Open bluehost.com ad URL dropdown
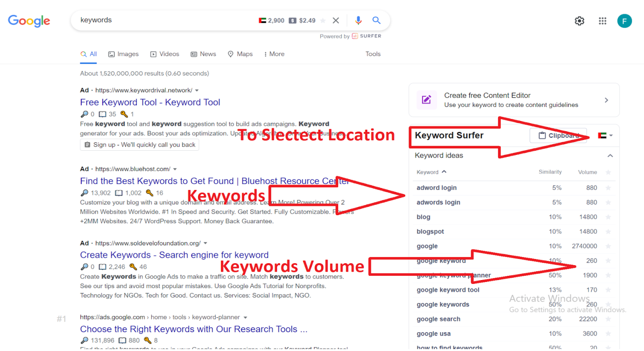 point(175,169)
